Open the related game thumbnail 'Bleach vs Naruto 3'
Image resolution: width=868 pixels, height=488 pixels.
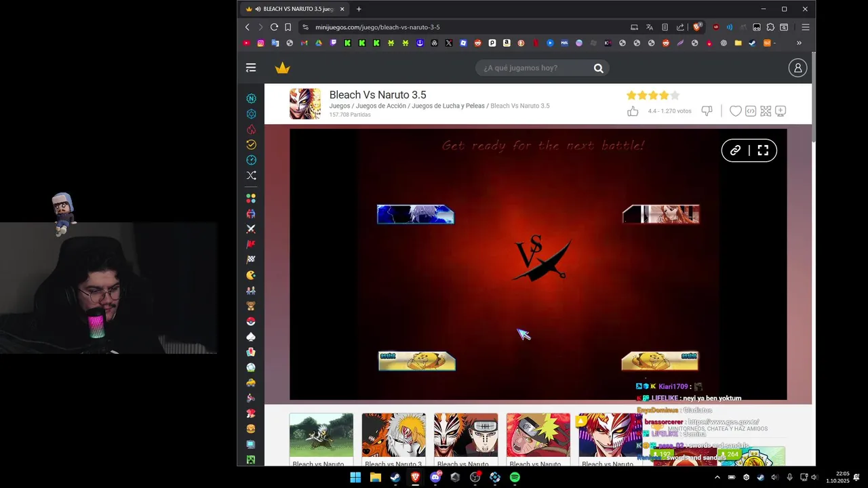coord(393,435)
